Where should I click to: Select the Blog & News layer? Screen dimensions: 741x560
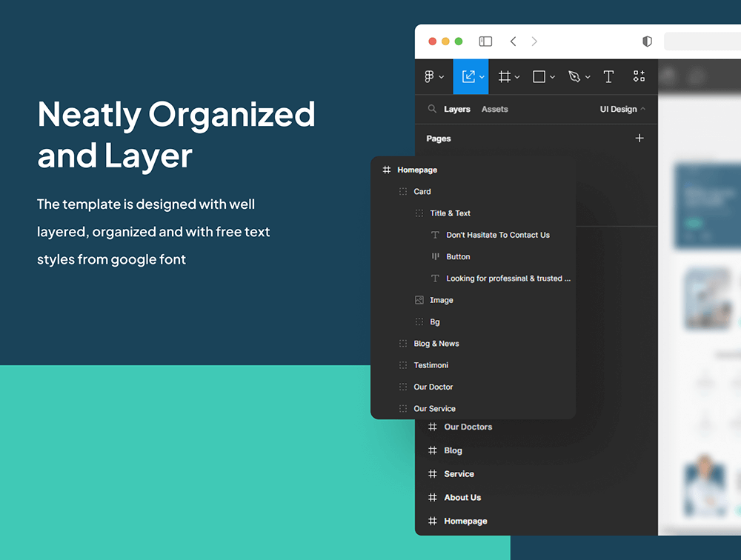click(x=436, y=344)
